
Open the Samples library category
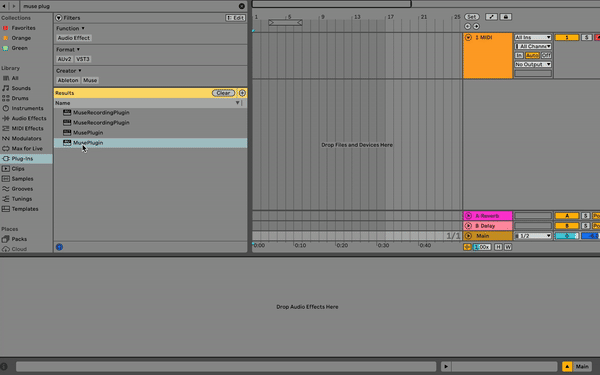coord(22,179)
